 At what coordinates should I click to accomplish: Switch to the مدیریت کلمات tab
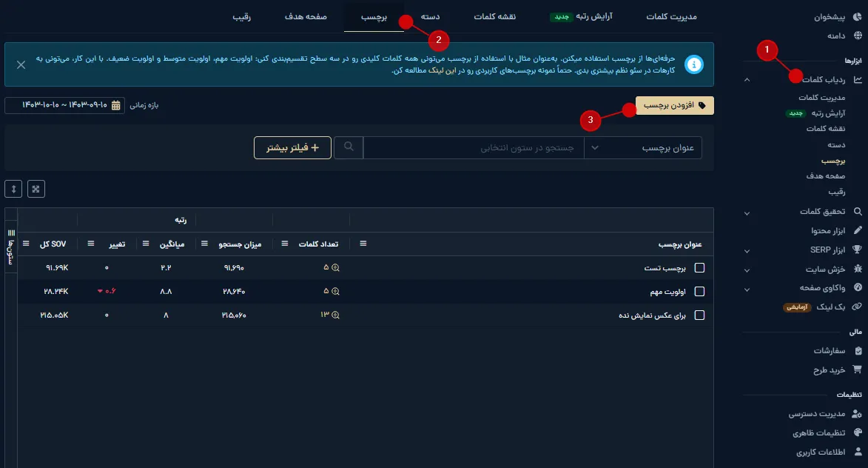pos(671,16)
